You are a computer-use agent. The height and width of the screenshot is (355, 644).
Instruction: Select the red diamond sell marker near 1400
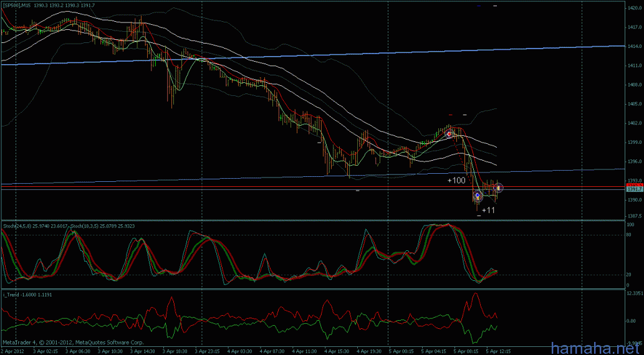coord(449,134)
